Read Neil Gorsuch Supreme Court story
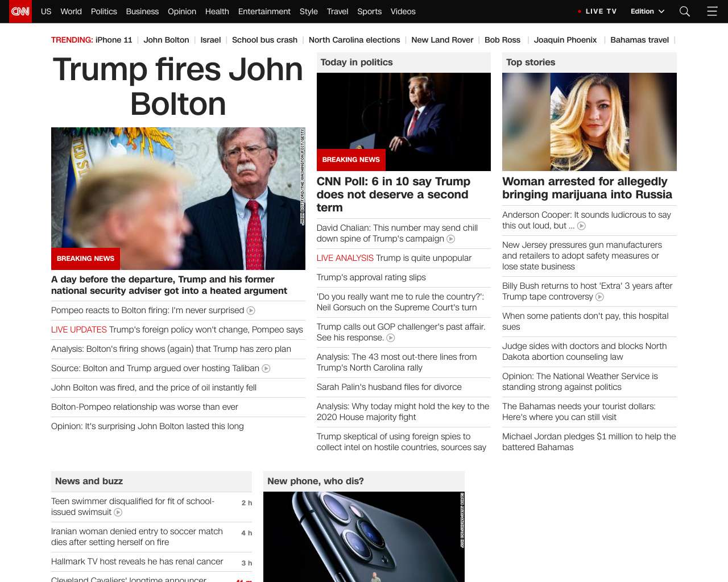Viewport: 728px width, 582px height. point(400,302)
